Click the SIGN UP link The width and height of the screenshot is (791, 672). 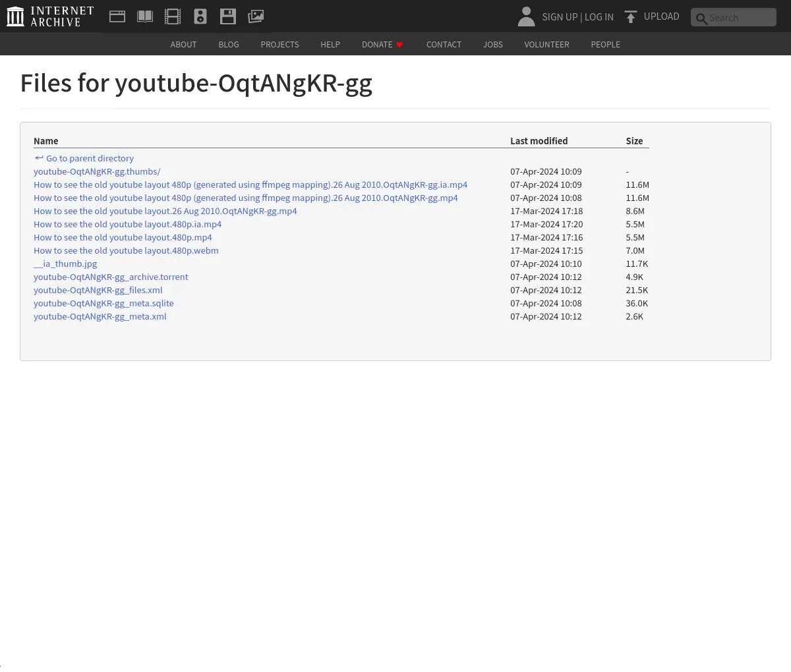coord(560,17)
